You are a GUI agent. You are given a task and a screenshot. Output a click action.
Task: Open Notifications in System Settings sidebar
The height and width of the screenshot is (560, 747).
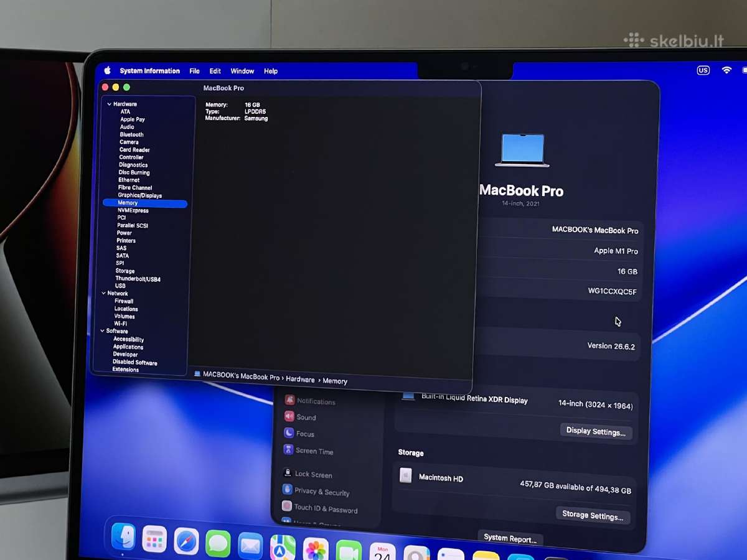tap(310, 401)
